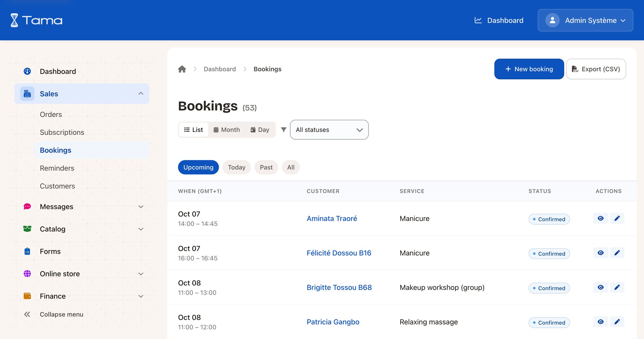Open Subscriptions in the Sales submenu
The image size is (644, 339).
coord(62,132)
